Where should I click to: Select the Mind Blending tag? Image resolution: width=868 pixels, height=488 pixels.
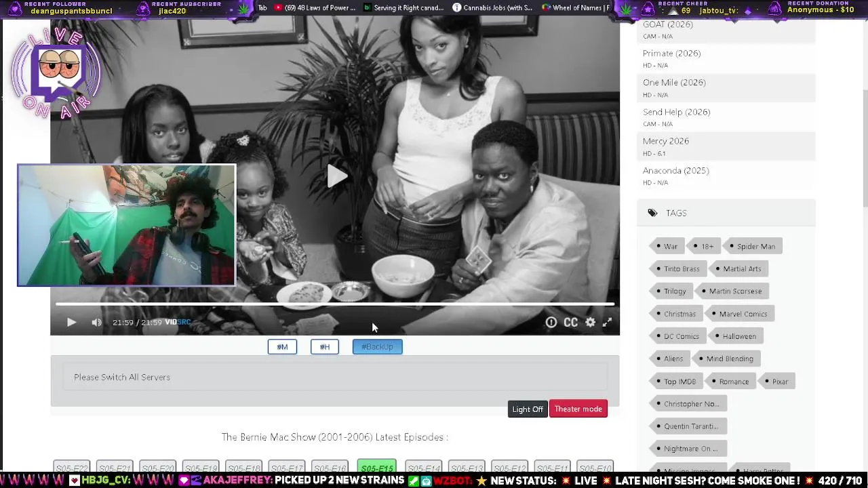[726, 359]
